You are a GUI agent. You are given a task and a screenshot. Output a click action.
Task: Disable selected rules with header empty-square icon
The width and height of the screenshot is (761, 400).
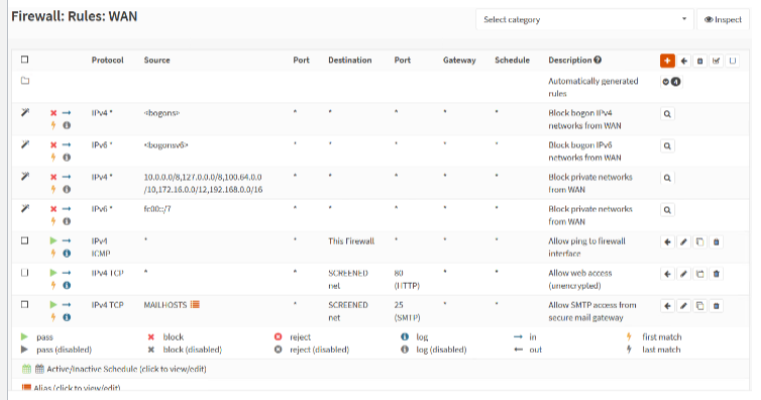click(732, 61)
